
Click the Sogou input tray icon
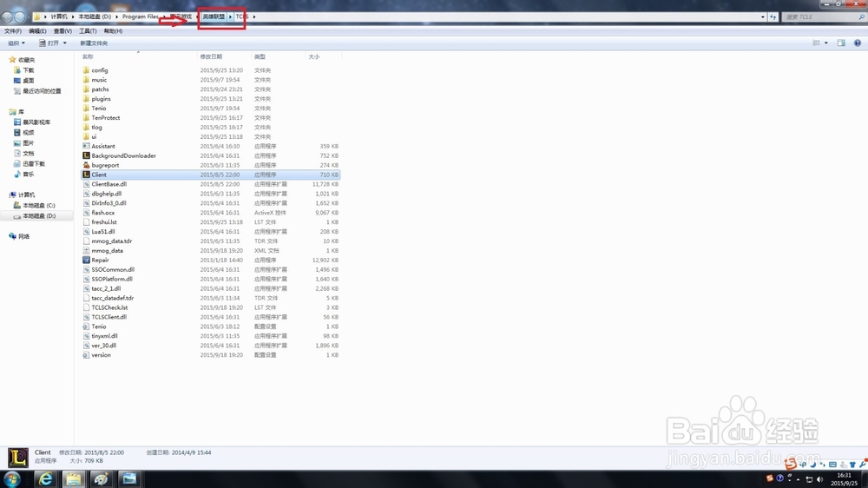(769, 478)
